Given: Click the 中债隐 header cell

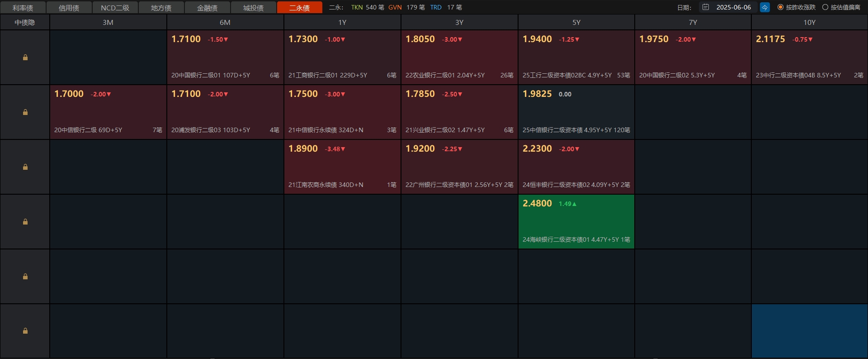Looking at the screenshot, I should pyautogui.click(x=25, y=22).
